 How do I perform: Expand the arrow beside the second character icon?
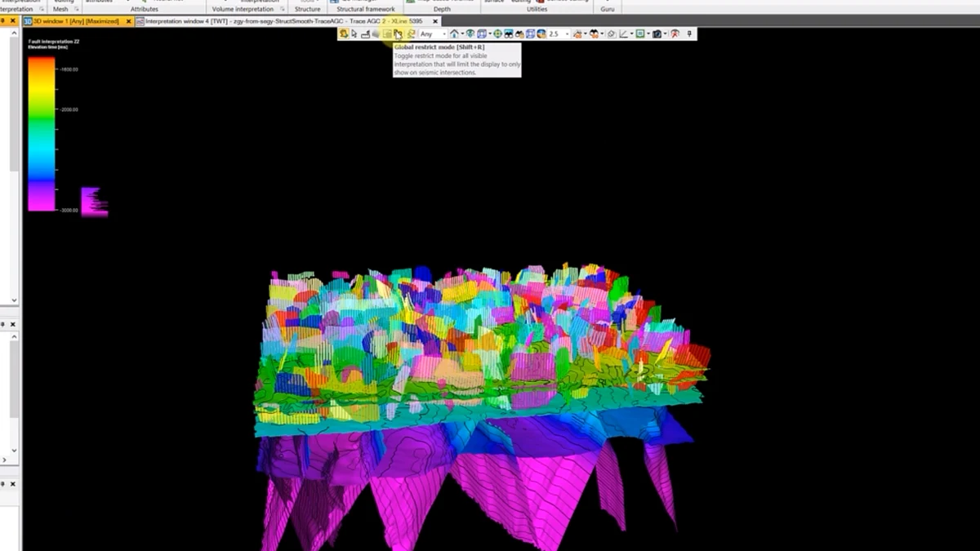click(603, 34)
